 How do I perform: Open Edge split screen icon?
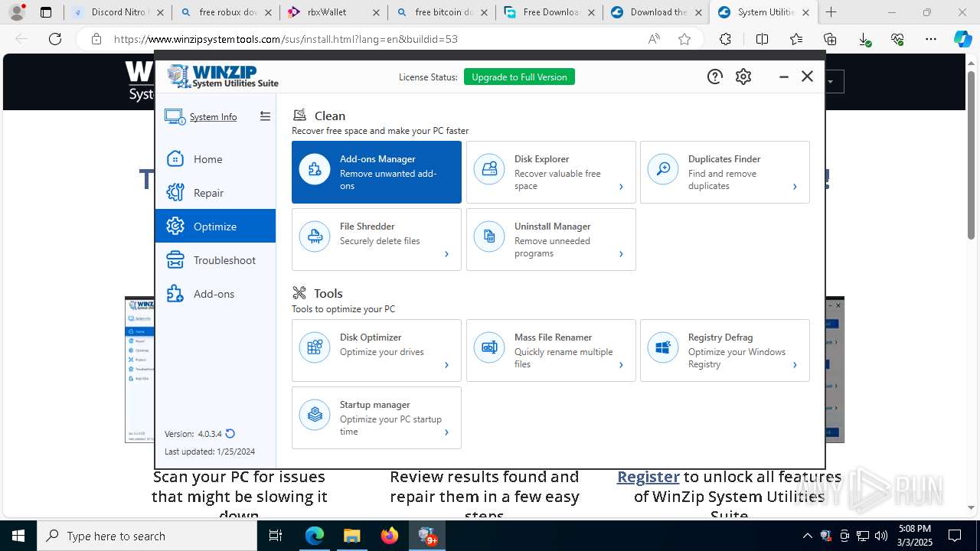[762, 39]
